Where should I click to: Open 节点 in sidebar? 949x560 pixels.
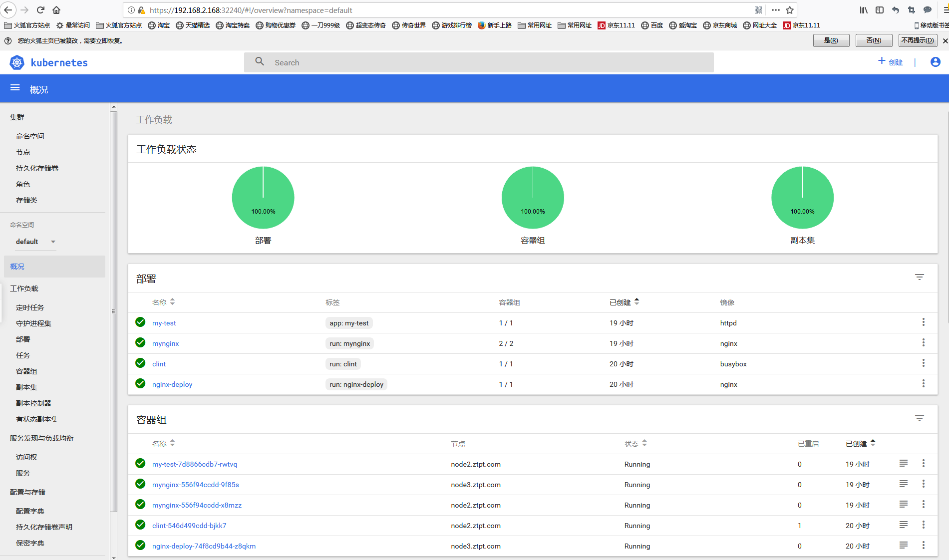click(23, 152)
